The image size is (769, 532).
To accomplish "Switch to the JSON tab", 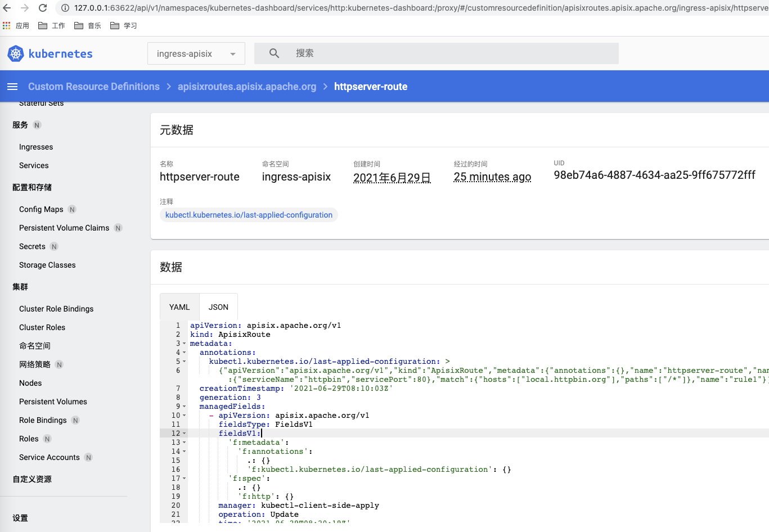I will (218, 306).
